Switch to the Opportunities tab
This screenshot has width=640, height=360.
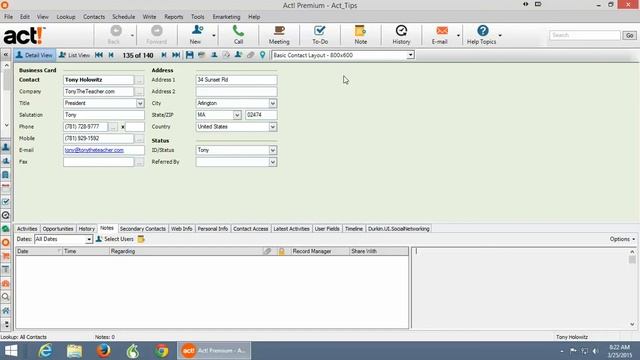(x=58, y=229)
